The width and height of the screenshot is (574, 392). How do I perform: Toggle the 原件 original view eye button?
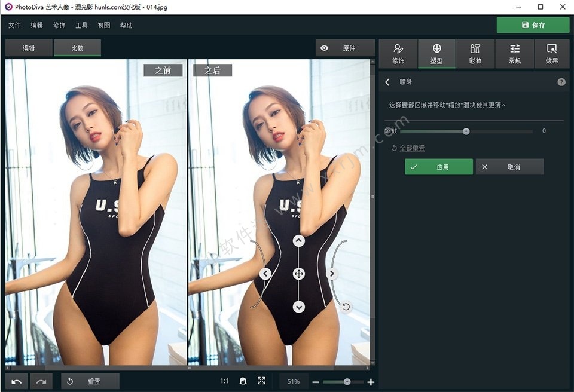coord(345,48)
